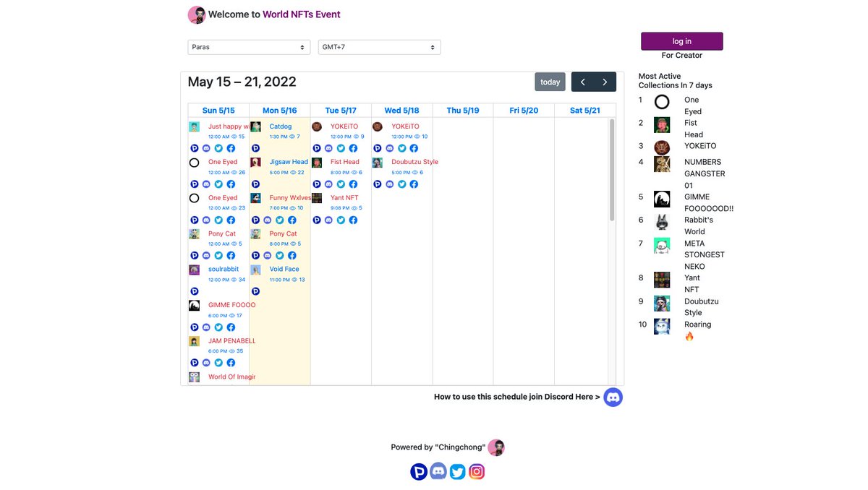The image size is (868, 490).
Task: Click the purple log in button
Action: (682, 41)
